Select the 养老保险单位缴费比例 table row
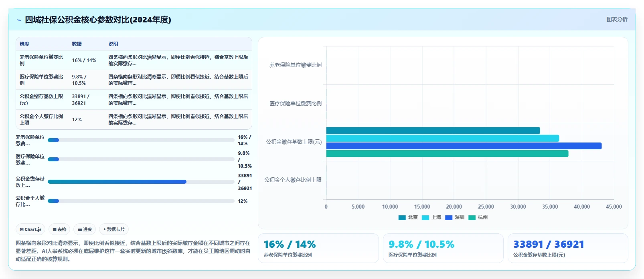 (134, 60)
